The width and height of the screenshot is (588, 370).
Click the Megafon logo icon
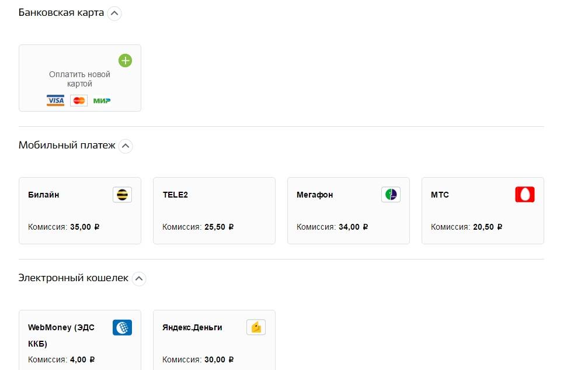(x=391, y=195)
